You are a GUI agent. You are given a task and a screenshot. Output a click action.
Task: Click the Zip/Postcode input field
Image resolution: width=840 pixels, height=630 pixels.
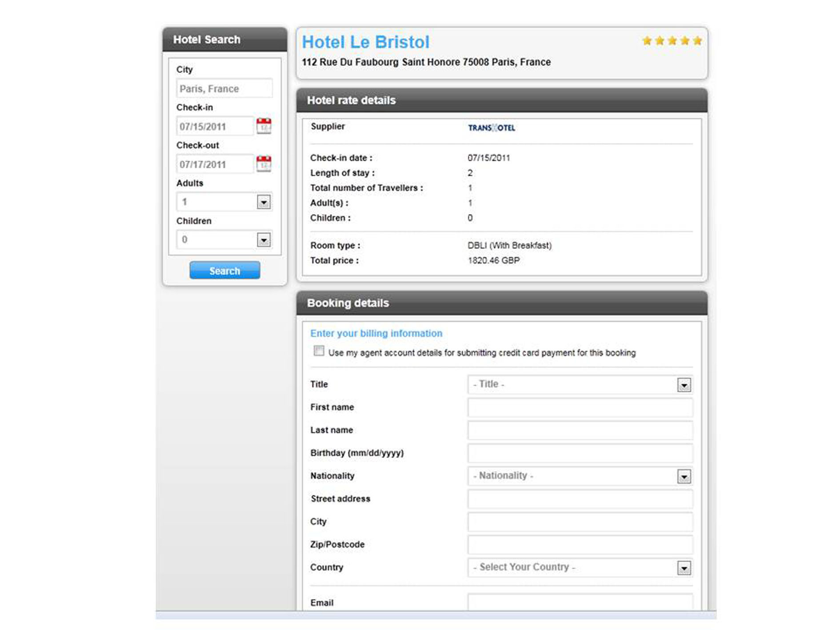click(x=580, y=545)
